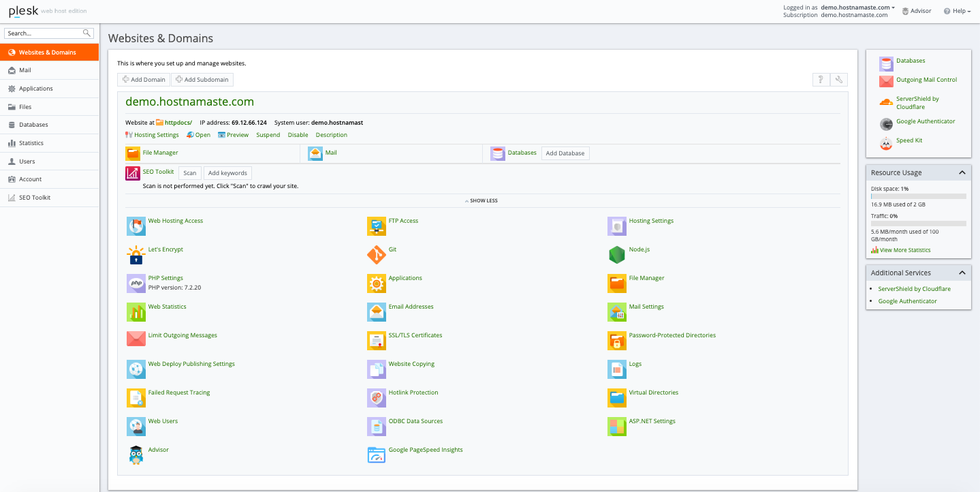Open Users in the sidebar
The width and height of the screenshot is (980, 492).
(x=49, y=162)
